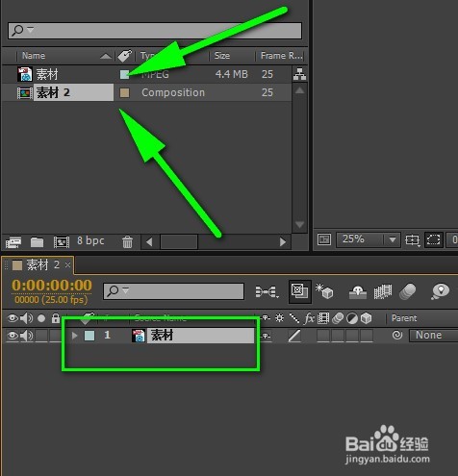Image resolution: width=458 pixels, height=476 pixels.
Task: Enable 3D Layer switch for layer 1
Action: click(366, 336)
